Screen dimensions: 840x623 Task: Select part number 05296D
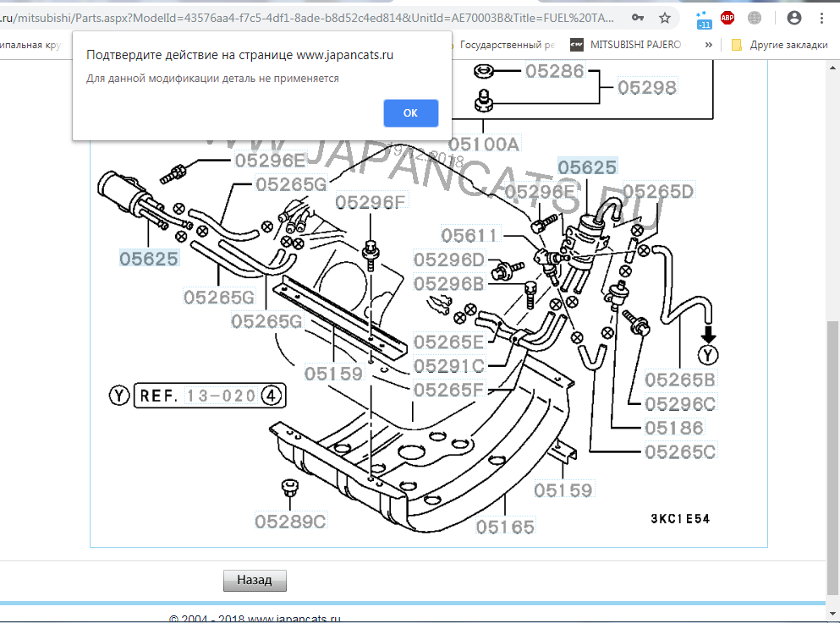click(449, 260)
